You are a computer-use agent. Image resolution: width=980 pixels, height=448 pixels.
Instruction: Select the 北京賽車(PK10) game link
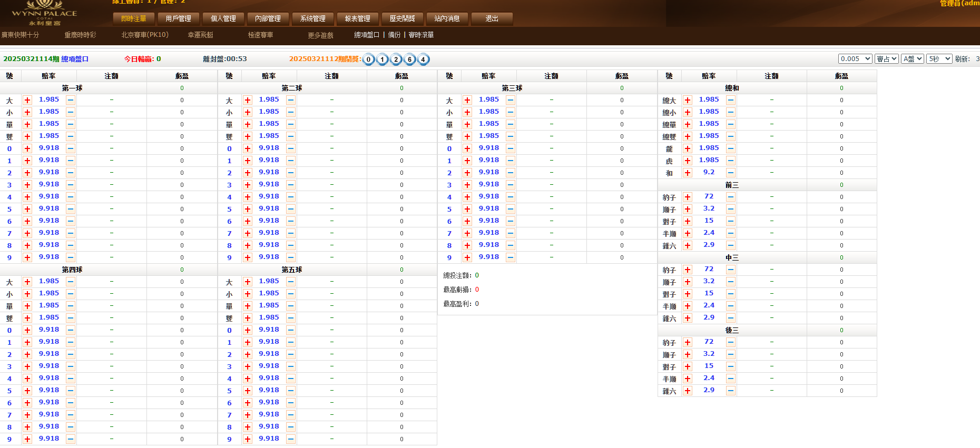145,35
